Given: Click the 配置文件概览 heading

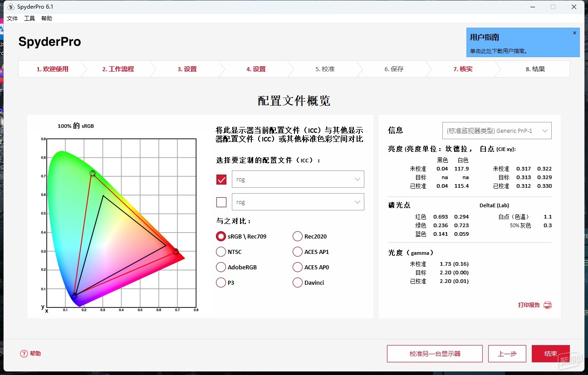Looking at the screenshot, I should 294,101.
